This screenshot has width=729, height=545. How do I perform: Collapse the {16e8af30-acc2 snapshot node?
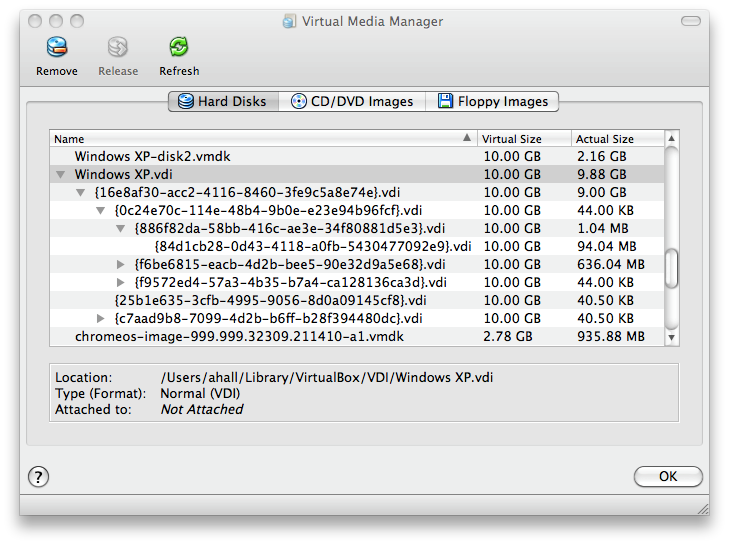(x=81, y=193)
